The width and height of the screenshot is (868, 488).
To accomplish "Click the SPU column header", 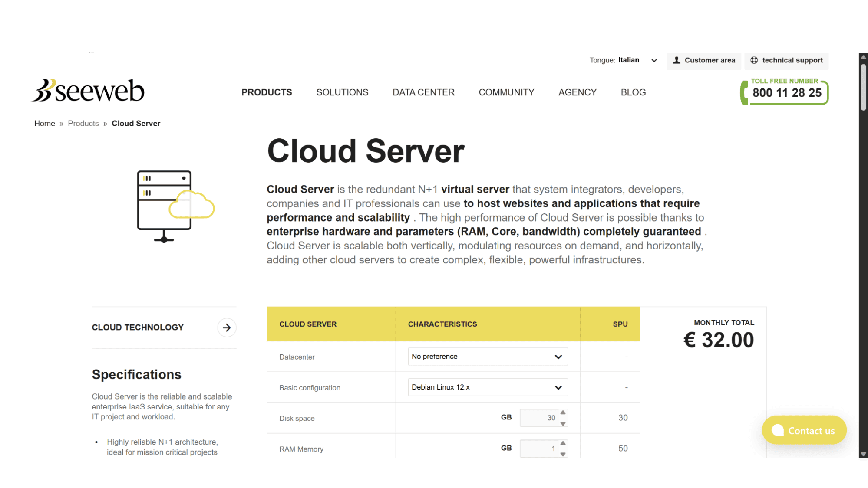I will coord(620,324).
